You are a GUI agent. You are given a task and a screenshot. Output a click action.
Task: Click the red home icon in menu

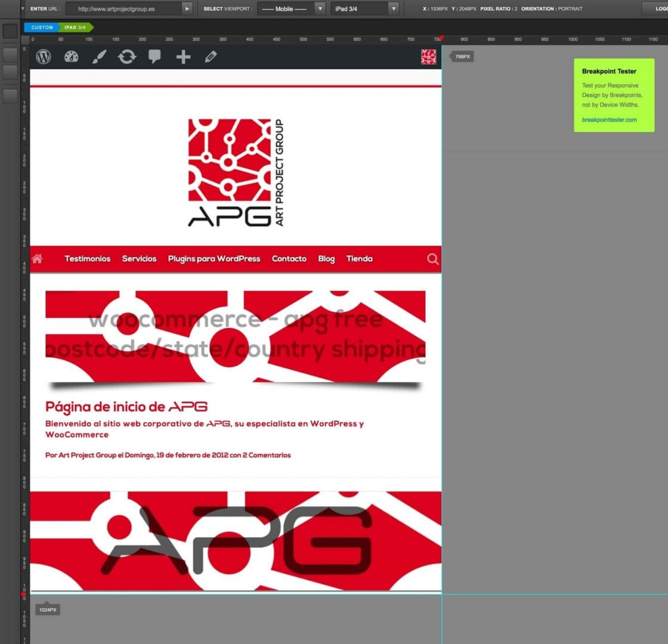coord(37,259)
